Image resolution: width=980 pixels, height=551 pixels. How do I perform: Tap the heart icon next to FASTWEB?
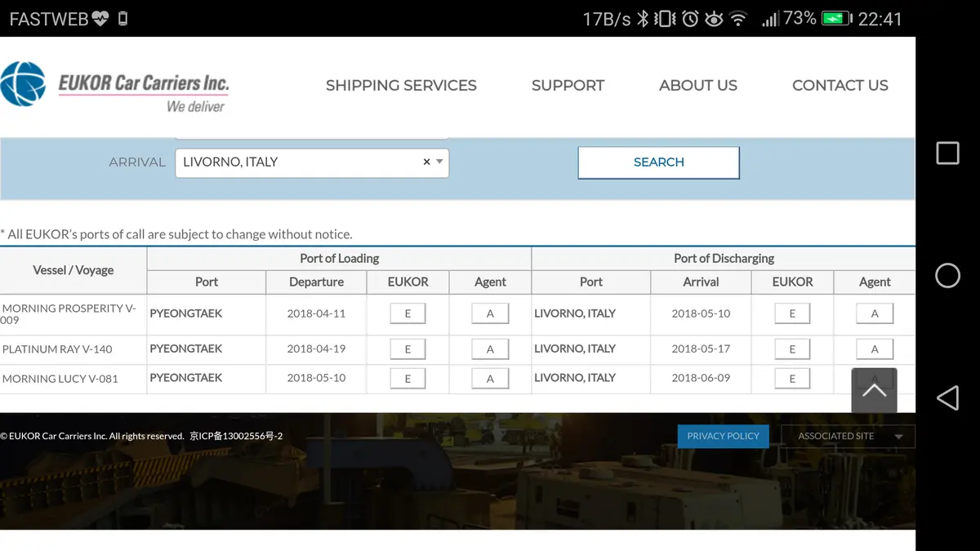pyautogui.click(x=100, y=19)
